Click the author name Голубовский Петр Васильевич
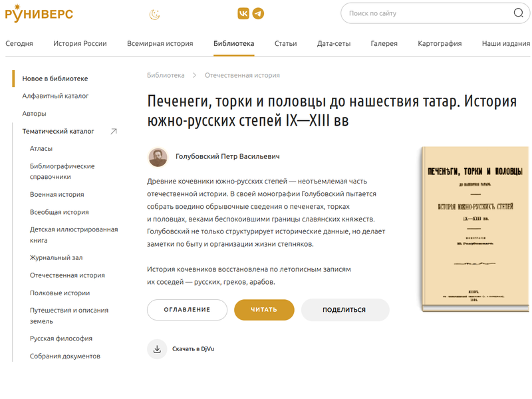The height and width of the screenshot is (399, 532). coord(227,156)
